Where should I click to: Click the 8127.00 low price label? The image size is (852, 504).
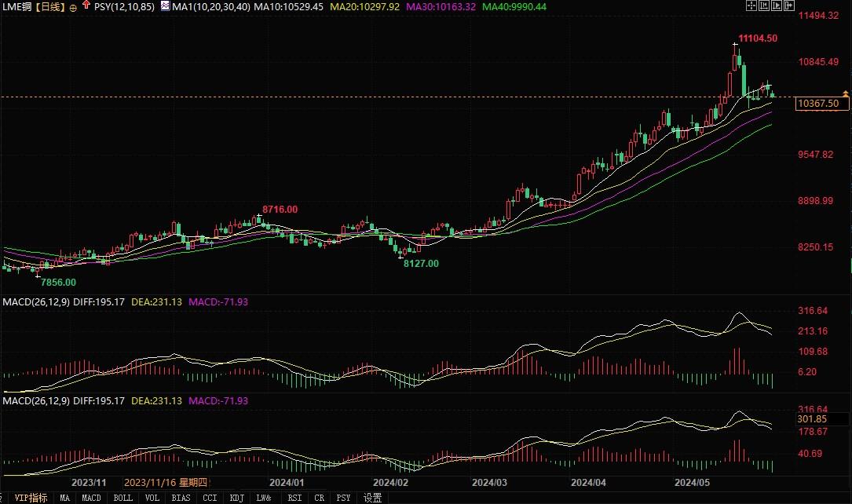(421, 264)
